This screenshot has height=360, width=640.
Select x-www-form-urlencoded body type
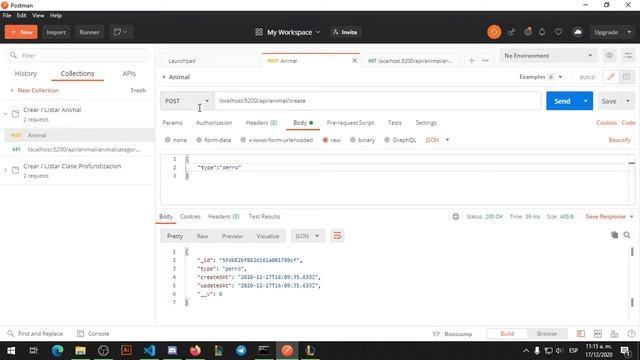[277, 140]
